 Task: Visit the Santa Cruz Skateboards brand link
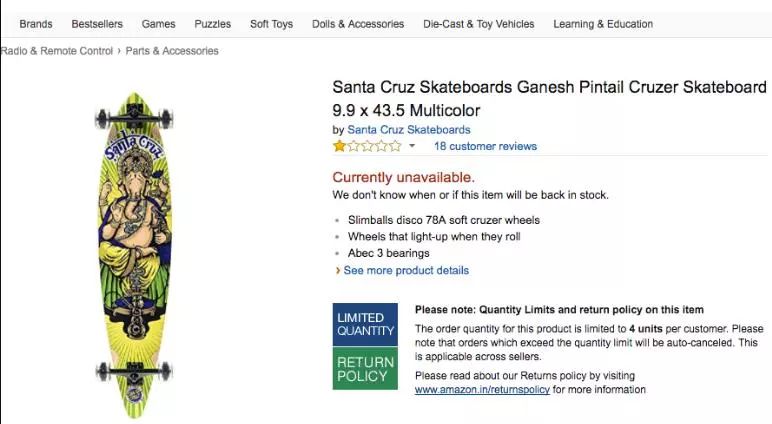tap(408, 130)
